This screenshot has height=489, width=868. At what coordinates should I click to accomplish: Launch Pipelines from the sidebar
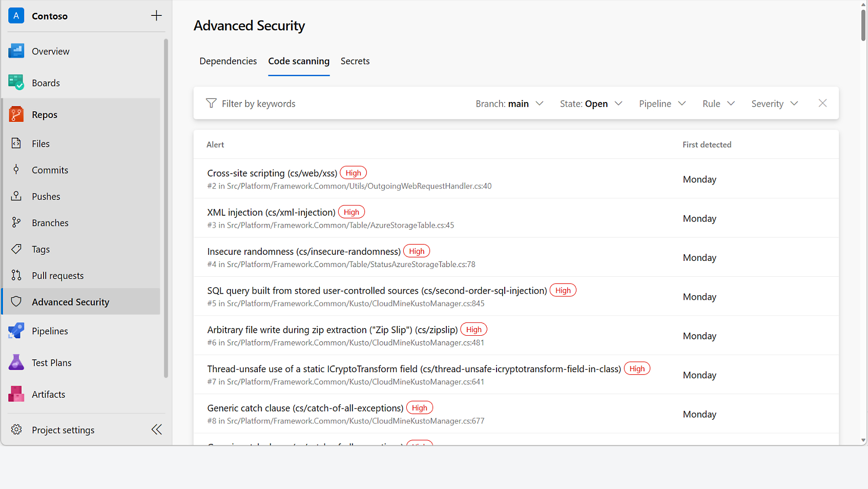click(50, 331)
